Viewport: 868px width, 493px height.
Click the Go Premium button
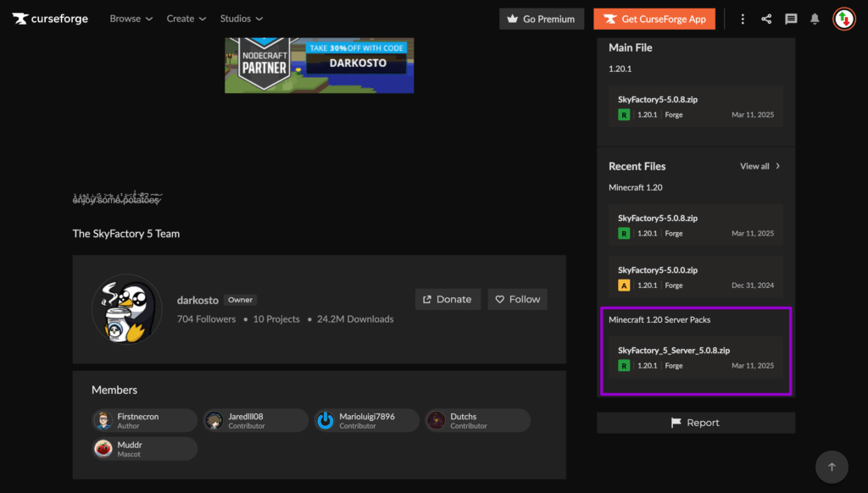point(542,19)
